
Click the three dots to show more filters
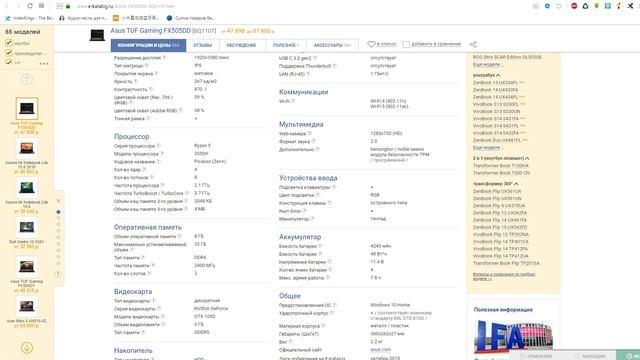[x=44, y=64]
